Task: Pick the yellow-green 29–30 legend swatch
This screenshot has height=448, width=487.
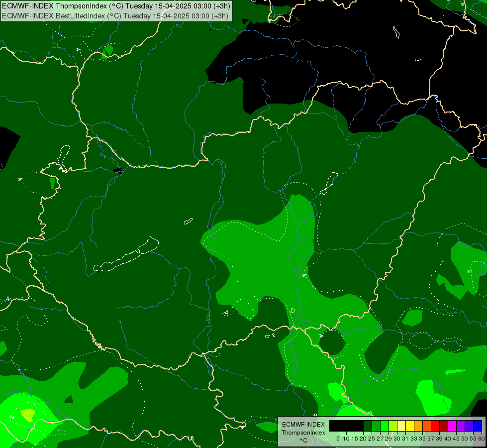Action: 393,426
